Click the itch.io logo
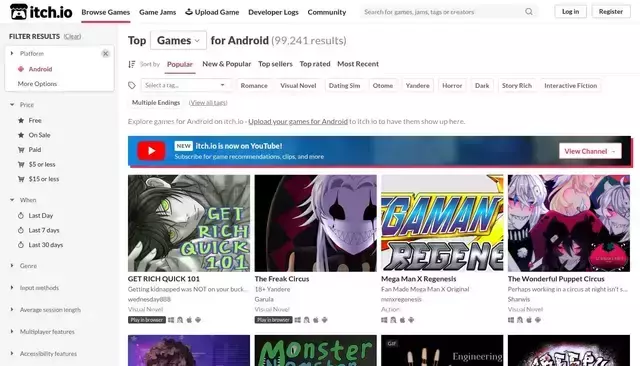This screenshot has width=640, height=366. [41, 12]
